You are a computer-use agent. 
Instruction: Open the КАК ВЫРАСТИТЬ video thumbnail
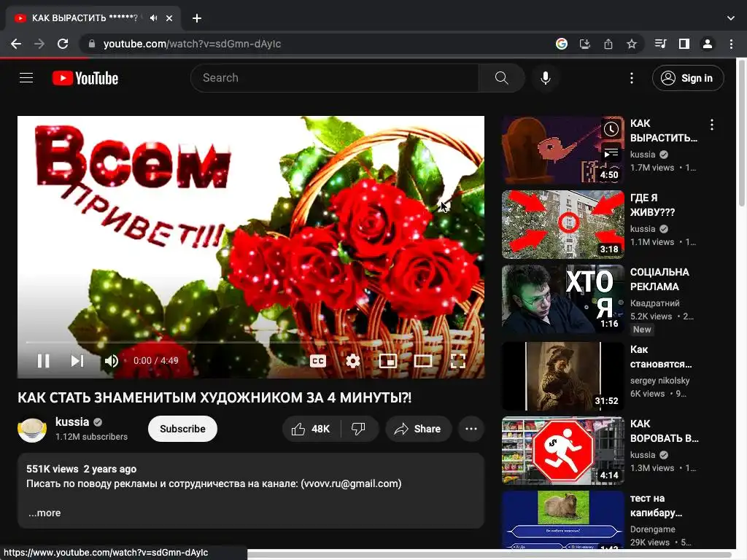(562, 150)
